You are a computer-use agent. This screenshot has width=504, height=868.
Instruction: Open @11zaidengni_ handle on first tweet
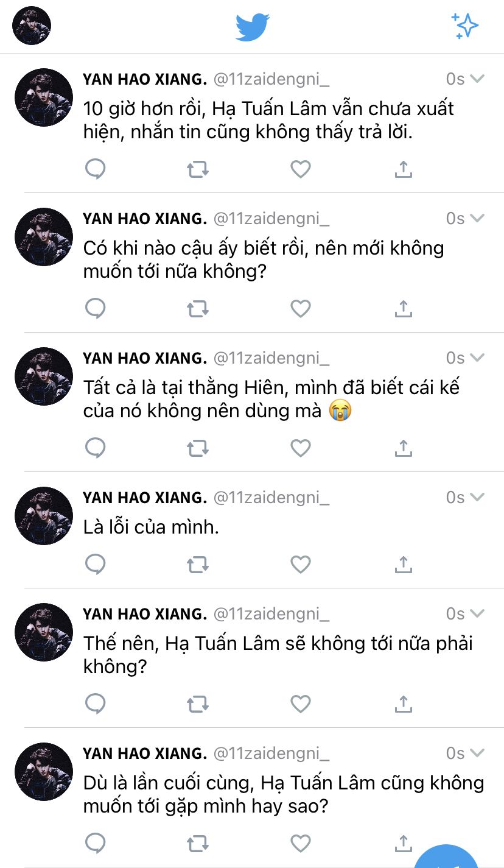coord(271,79)
